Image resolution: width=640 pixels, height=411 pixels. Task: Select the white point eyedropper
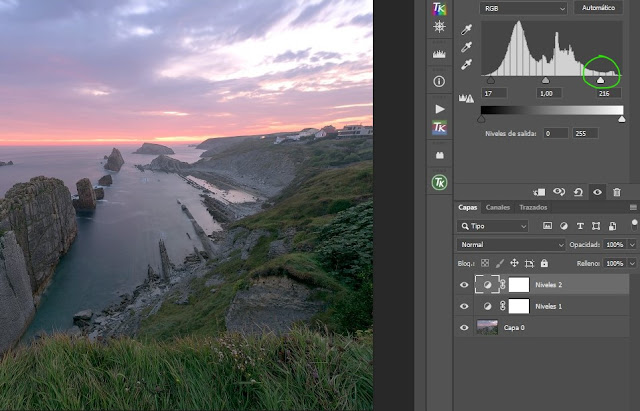tap(466, 65)
